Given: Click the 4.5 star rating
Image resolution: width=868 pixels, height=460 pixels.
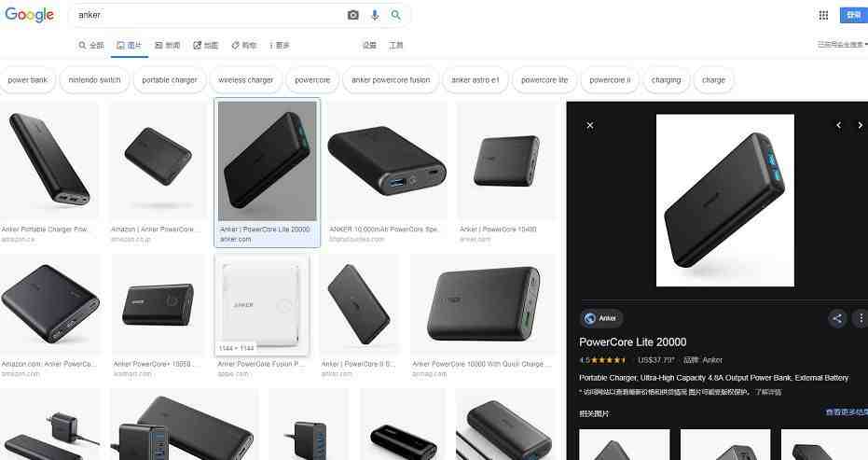Looking at the screenshot, I should click(x=602, y=360).
